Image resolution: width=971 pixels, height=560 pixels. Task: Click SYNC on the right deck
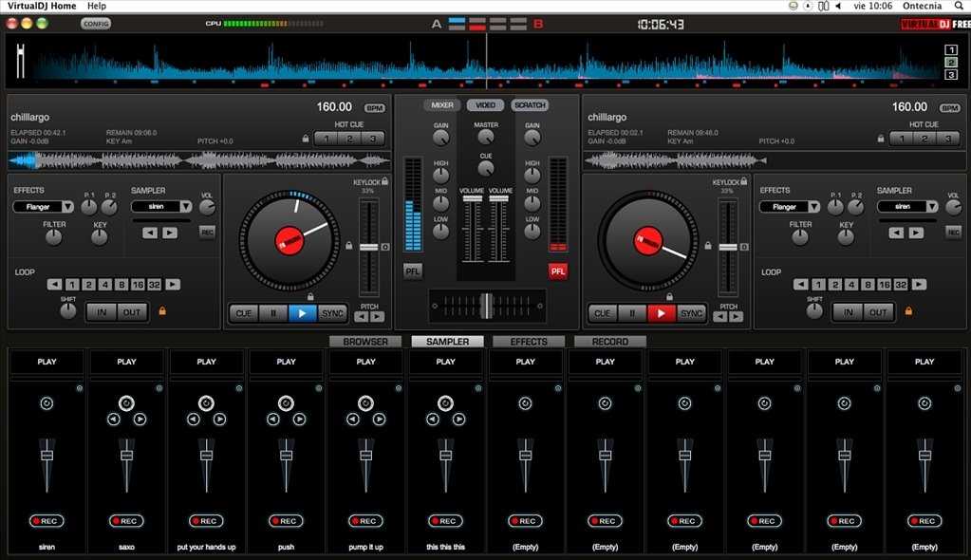[x=690, y=313]
